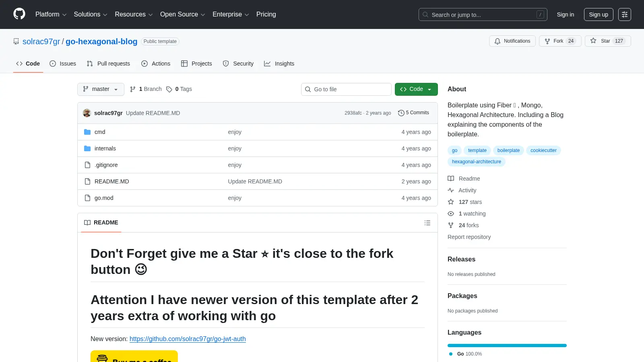The height and width of the screenshot is (362, 644).
Task: Click the notifications bell icon
Action: (497, 41)
